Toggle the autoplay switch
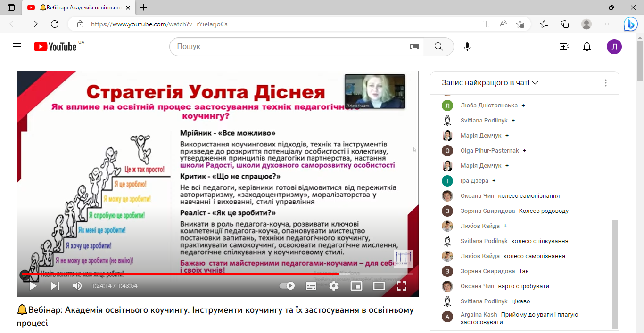Image resolution: width=644 pixels, height=333 pixels. coord(287,286)
